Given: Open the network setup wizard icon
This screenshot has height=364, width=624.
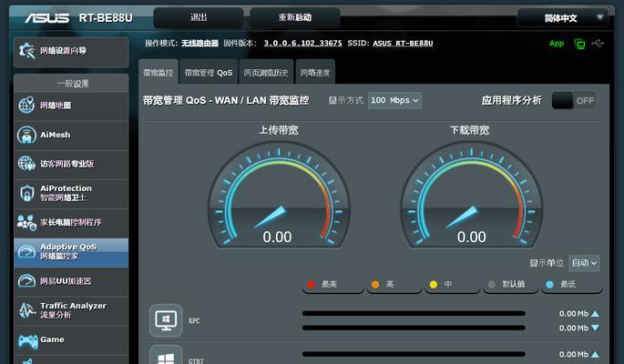Looking at the screenshot, I should (x=27, y=51).
